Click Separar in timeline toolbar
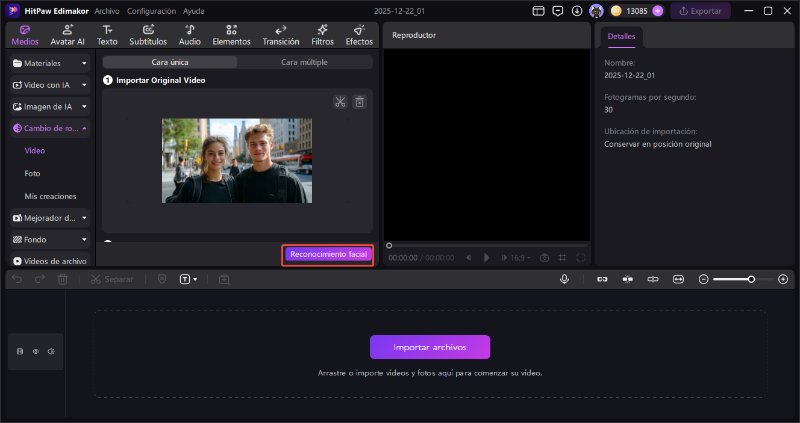Screen dimensions: 800x423 click(112, 279)
